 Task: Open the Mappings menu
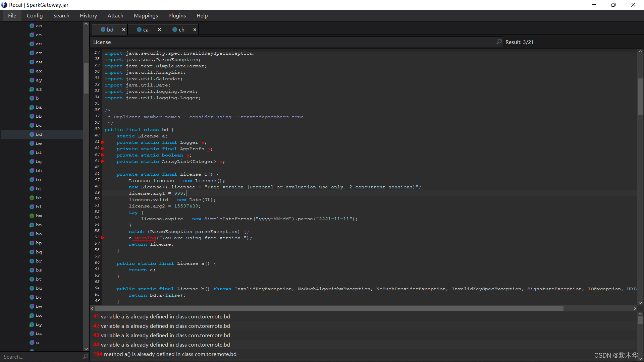[146, 15]
